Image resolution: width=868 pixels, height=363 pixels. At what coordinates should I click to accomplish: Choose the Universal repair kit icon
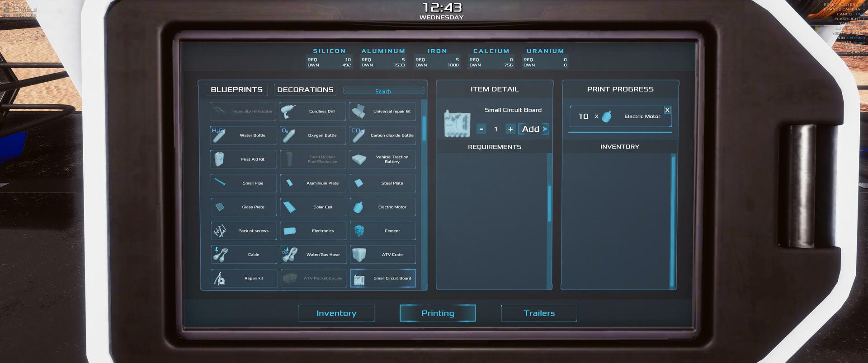(359, 112)
